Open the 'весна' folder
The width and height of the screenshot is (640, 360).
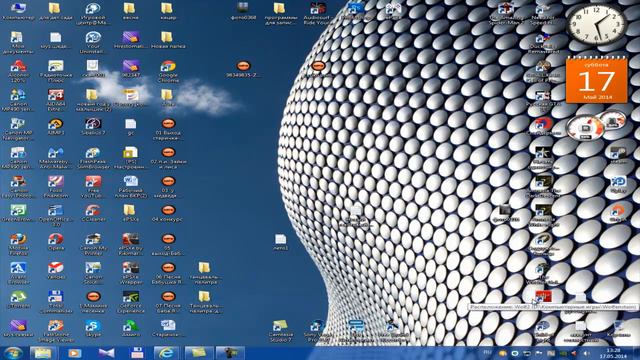pyautogui.click(x=131, y=11)
